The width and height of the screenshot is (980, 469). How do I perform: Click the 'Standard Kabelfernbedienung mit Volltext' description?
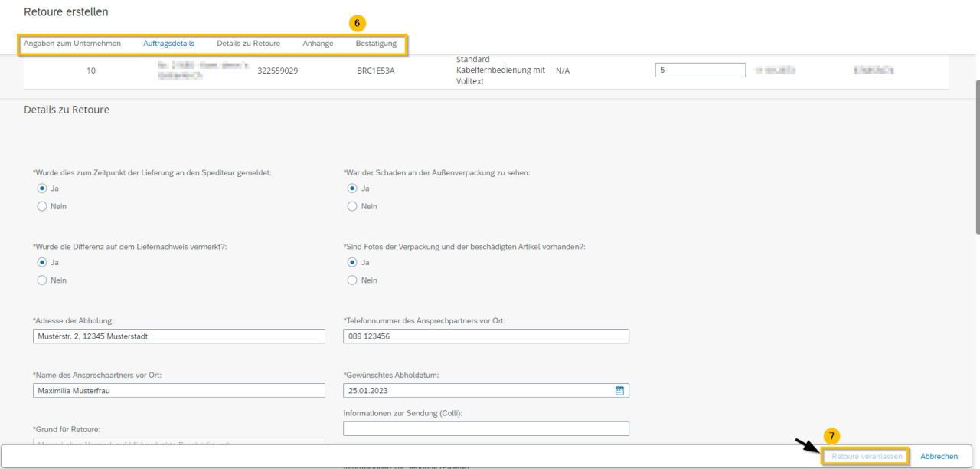click(501, 71)
